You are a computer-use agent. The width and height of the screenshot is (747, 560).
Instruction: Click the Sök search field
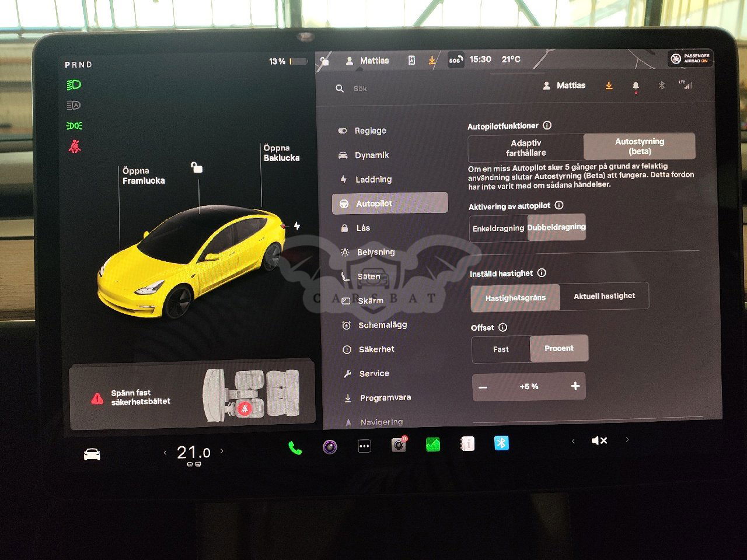[409, 89]
